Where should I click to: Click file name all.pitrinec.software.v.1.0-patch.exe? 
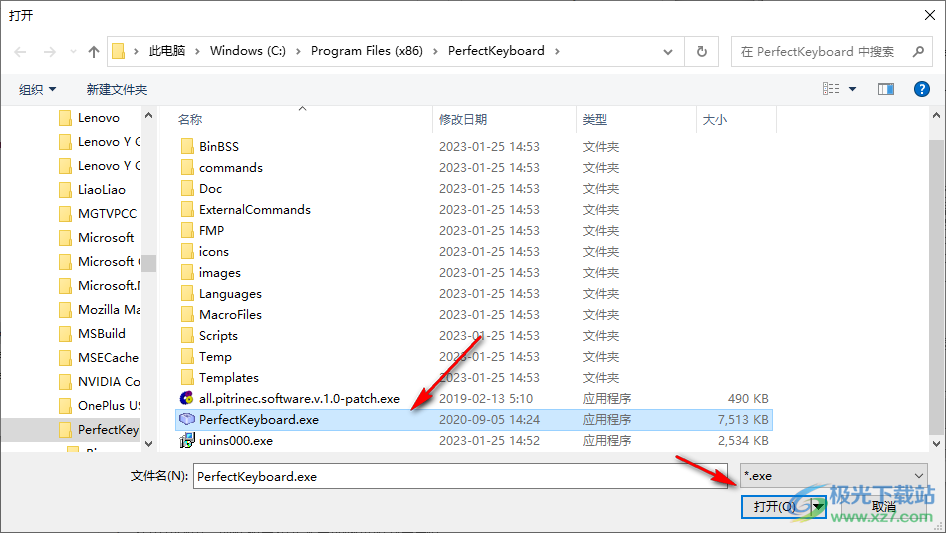coord(299,399)
